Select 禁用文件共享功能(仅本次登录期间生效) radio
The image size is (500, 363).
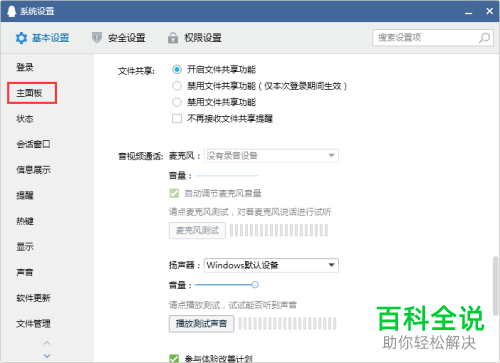177,86
